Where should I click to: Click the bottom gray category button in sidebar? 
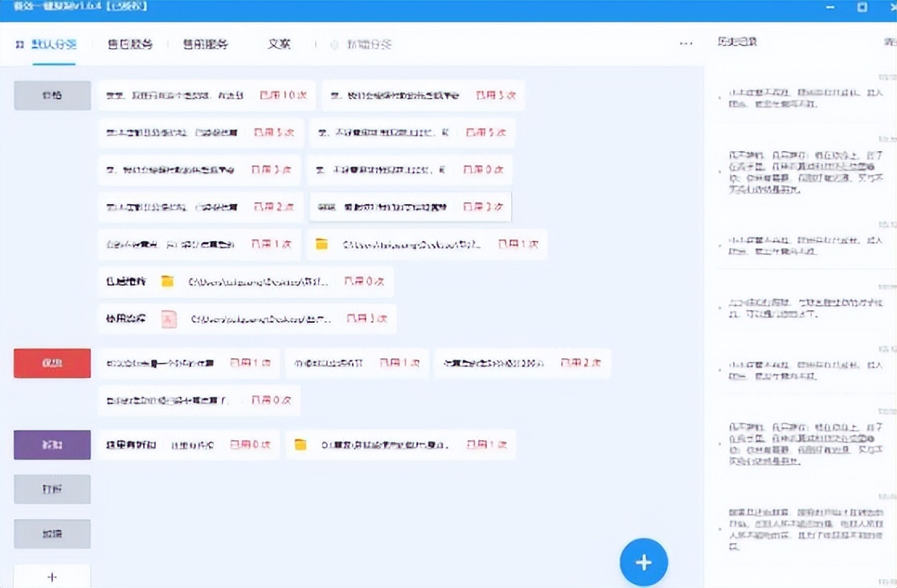click(51, 533)
